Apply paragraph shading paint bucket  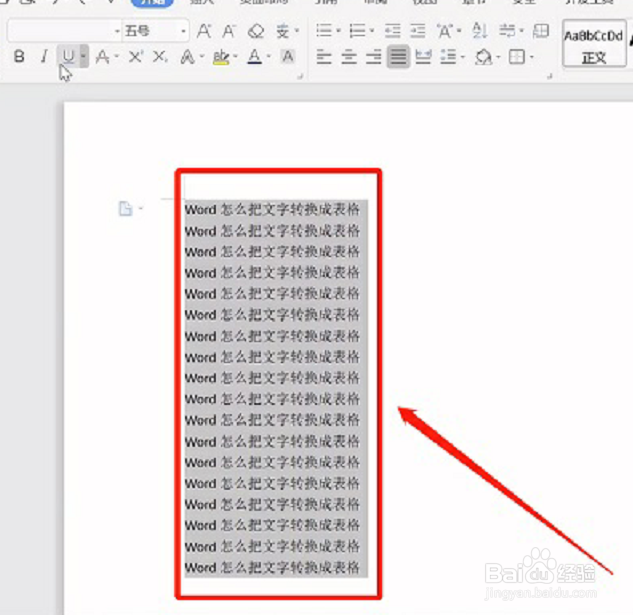coord(483,57)
